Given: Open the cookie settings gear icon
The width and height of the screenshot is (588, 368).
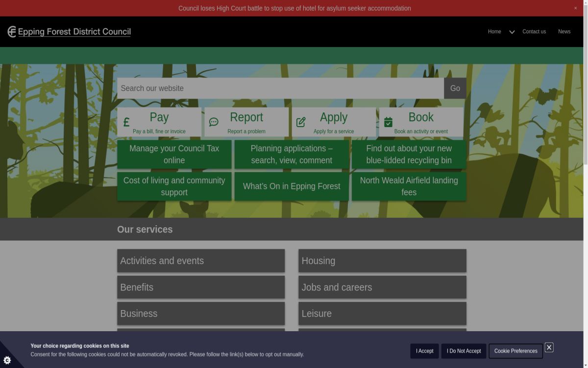Looking at the screenshot, I should tap(7, 360).
